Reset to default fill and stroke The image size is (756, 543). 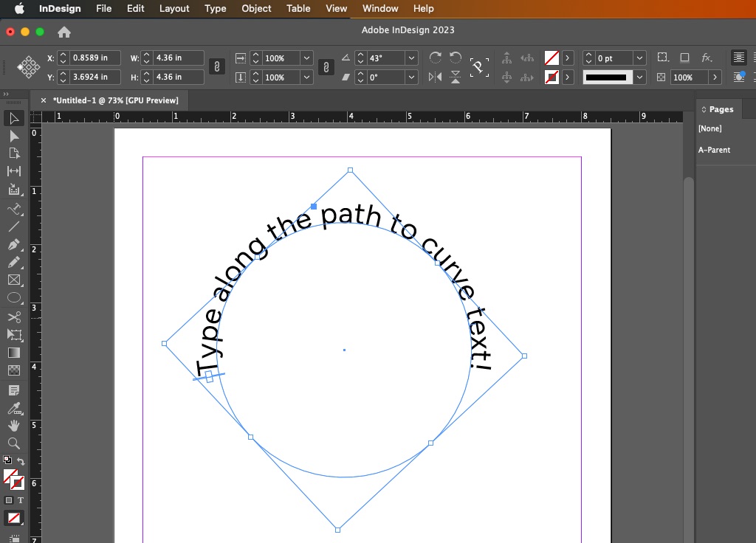7,460
